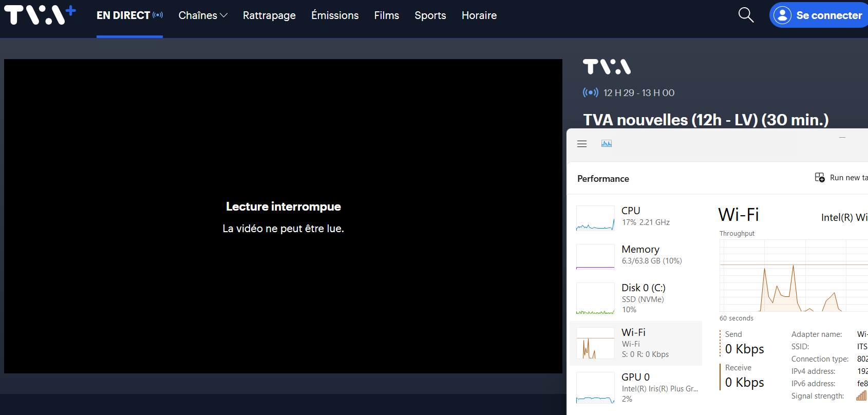Open Task Manager hamburger navigation menu
868x415 pixels.
point(582,144)
